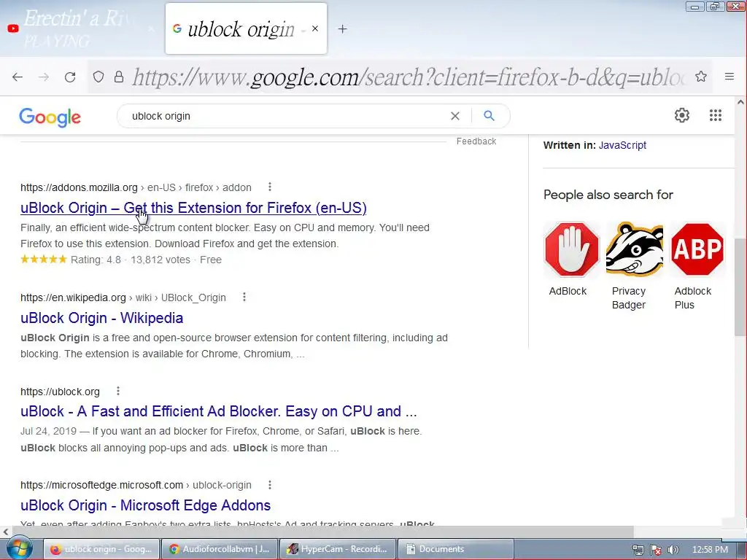Clear the search query with X

pyautogui.click(x=455, y=116)
